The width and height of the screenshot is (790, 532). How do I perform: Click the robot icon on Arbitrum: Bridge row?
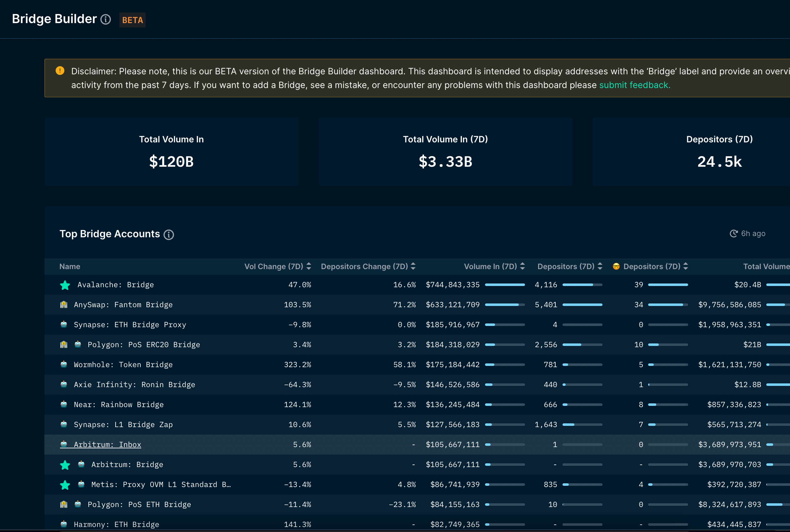pos(81,464)
